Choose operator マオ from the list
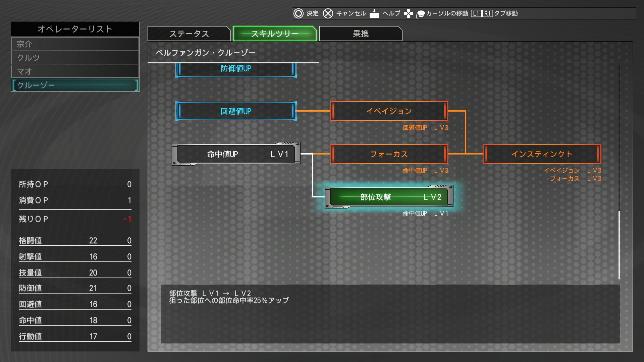The image size is (644, 362). 75,71
